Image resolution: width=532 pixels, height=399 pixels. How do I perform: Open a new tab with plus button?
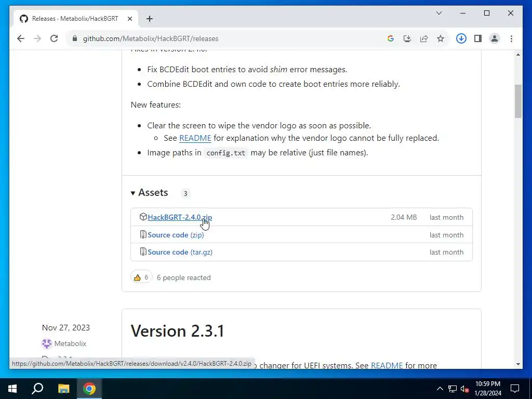[x=150, y=19]
